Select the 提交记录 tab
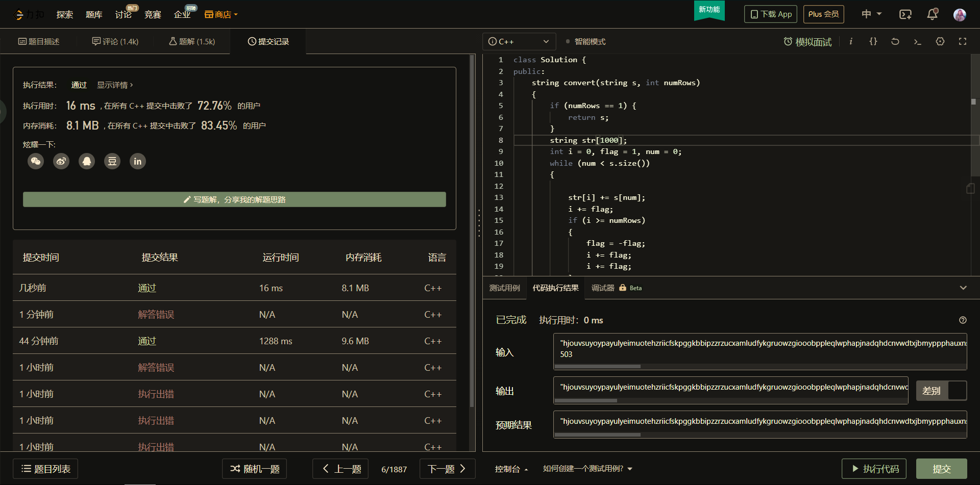The width and height of the screenshot is (980, 485). click(268, 41)
